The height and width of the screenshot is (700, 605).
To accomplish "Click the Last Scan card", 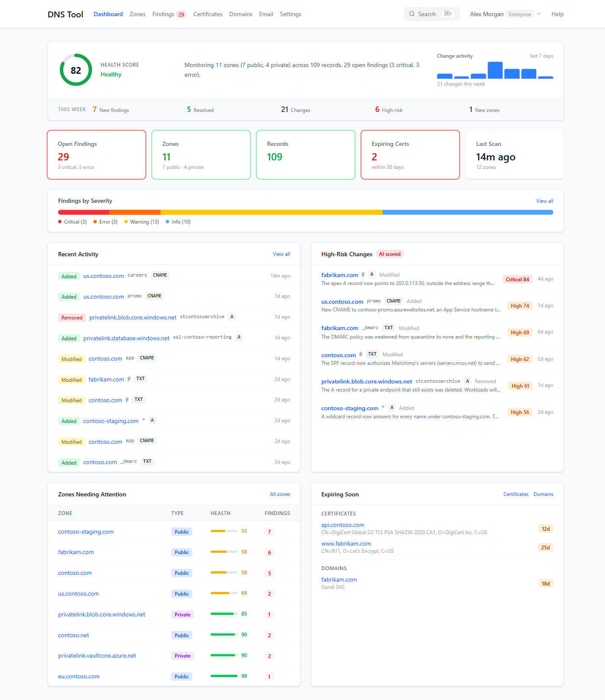I will (x=515, y=155).
